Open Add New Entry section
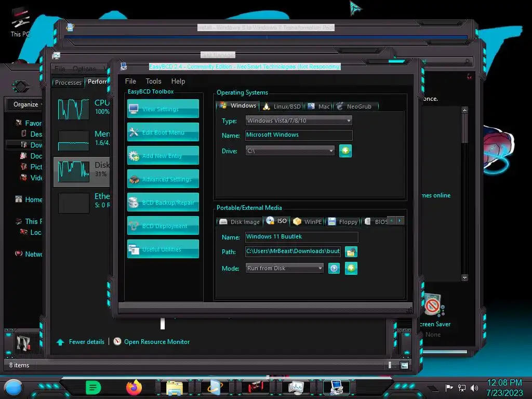The width and height of the screenshot is (532, 399). point(163,156)
